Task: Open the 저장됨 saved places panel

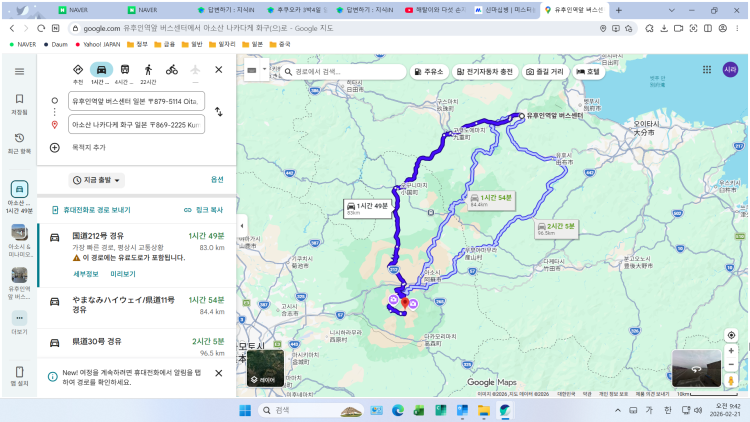Action: pyautogui.click(x=19, y=104)
